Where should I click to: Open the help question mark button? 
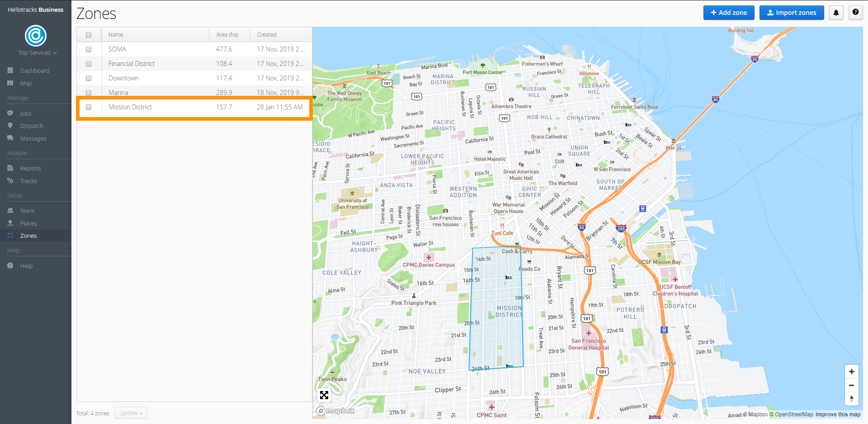855,13
